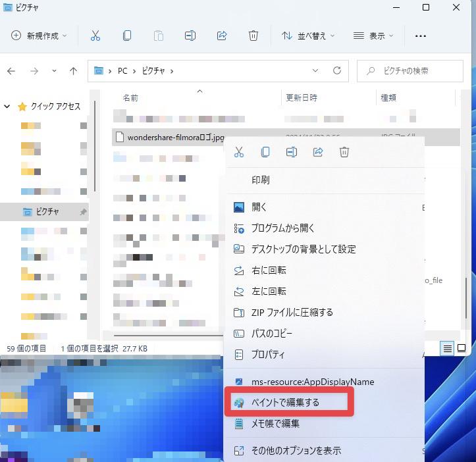Choose デスクトップの背景として設定

pos(325,249)
